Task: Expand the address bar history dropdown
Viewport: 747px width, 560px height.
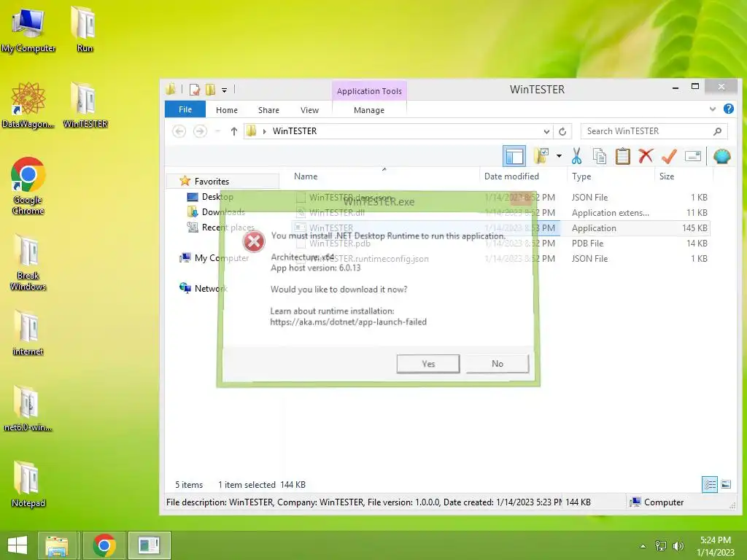Action: coord(546,131)
